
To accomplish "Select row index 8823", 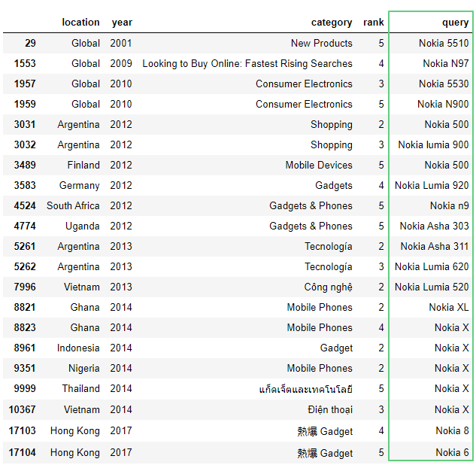I will 25,328.
